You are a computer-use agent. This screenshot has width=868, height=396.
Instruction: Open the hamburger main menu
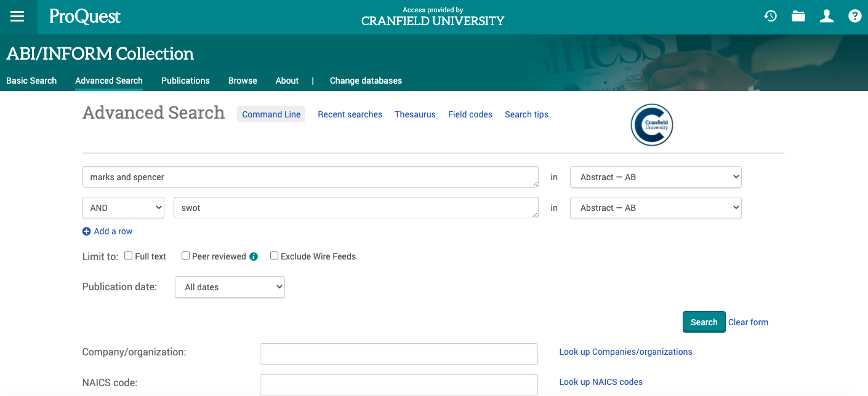(17, 17)
